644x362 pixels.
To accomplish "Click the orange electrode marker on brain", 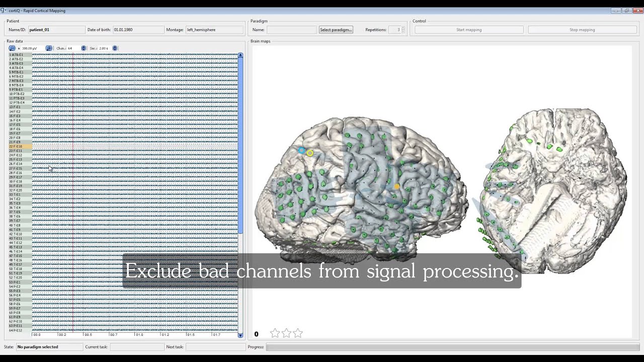I will click(396, 187).
